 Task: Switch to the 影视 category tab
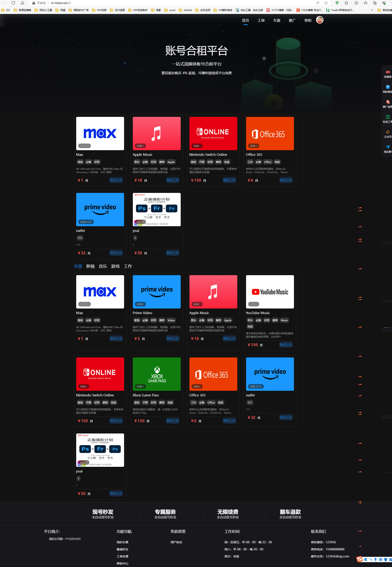[x=90, y=266]
